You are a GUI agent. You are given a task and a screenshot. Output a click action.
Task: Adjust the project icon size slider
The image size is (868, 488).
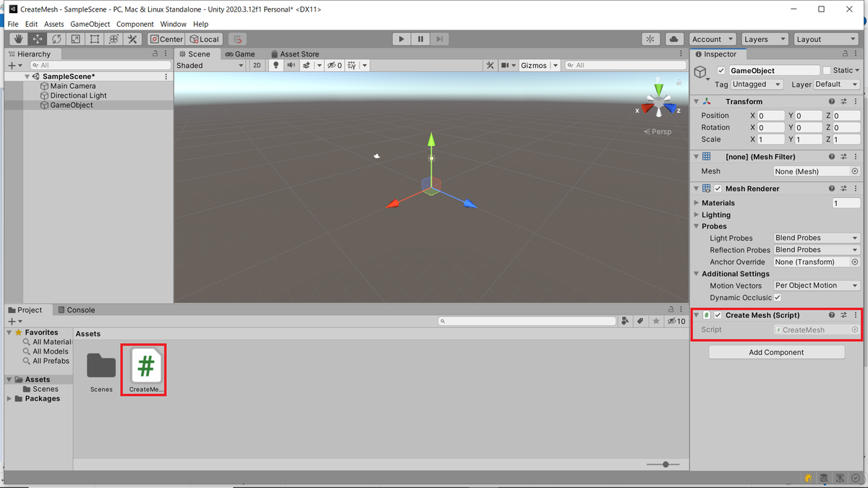click(663, 464)
